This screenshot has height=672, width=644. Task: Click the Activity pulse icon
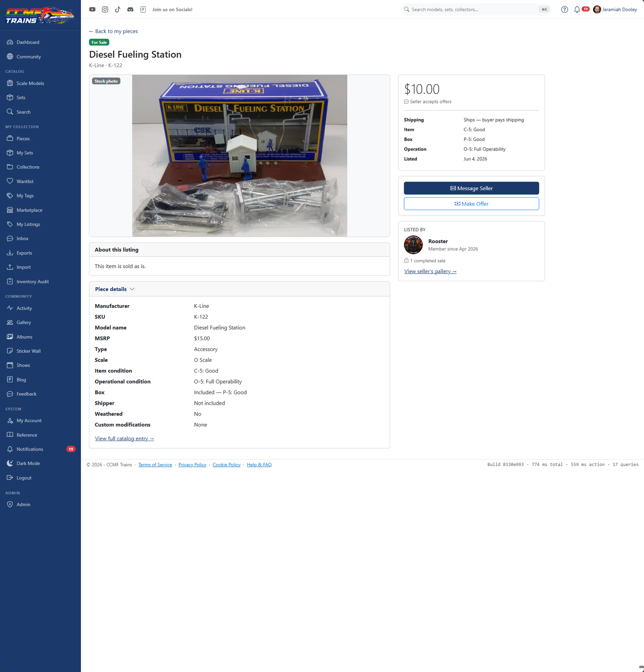(x=10, y=308)
